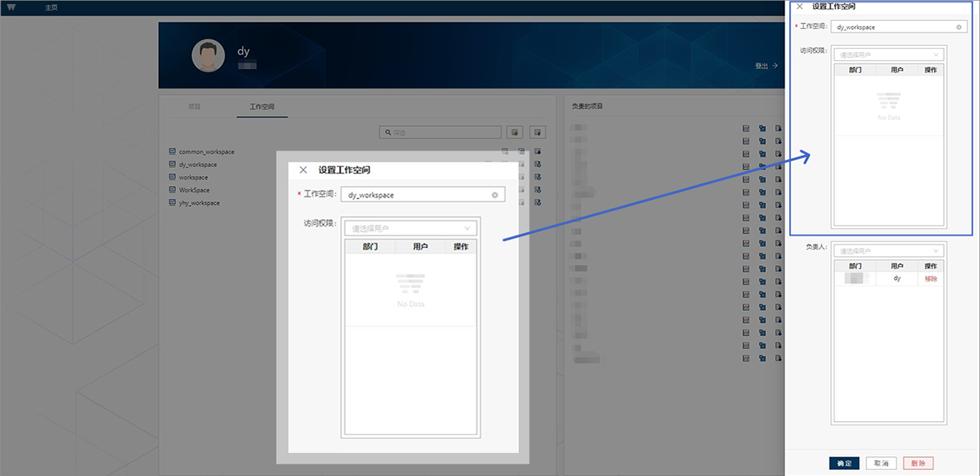Click the second green icon right of the 筛选 search box

point(538,132)
